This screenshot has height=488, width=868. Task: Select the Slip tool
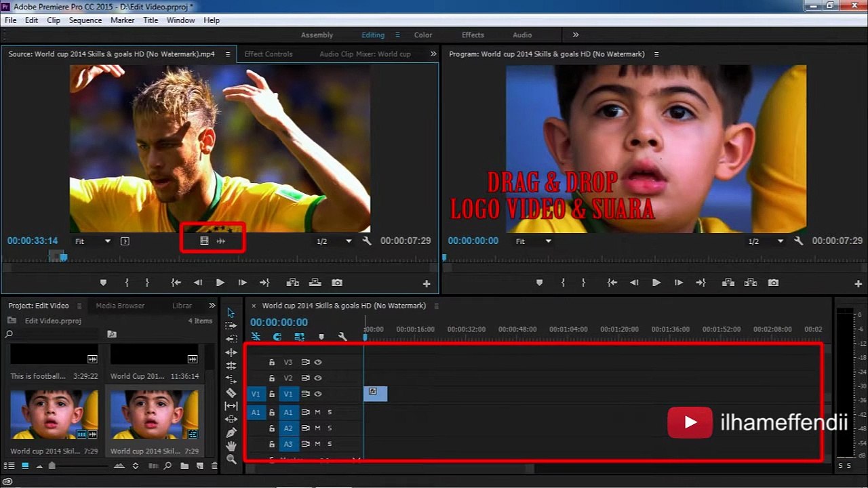pyautogui.click(x=231, y=406)
